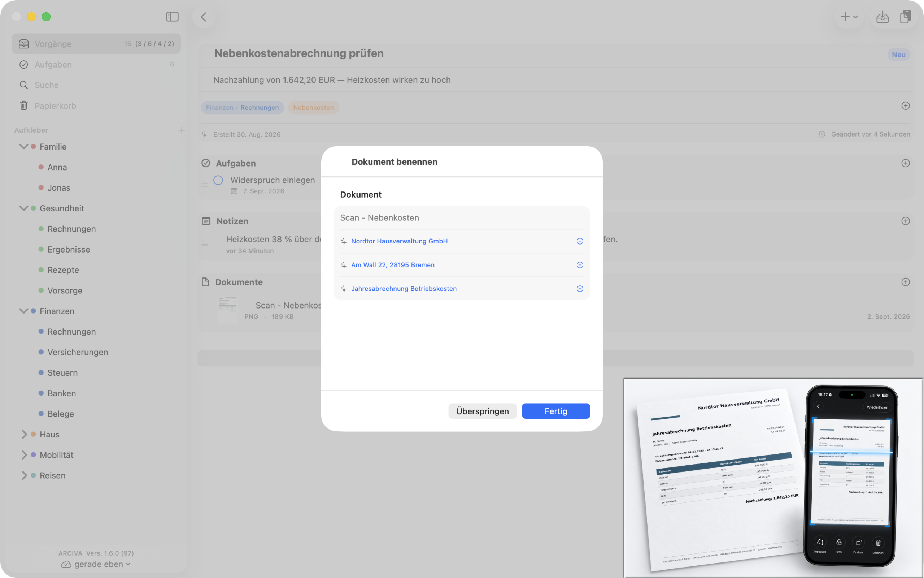Expand the Reisen label group
Viewport: 924px width, 578px height.
[24, 475]
